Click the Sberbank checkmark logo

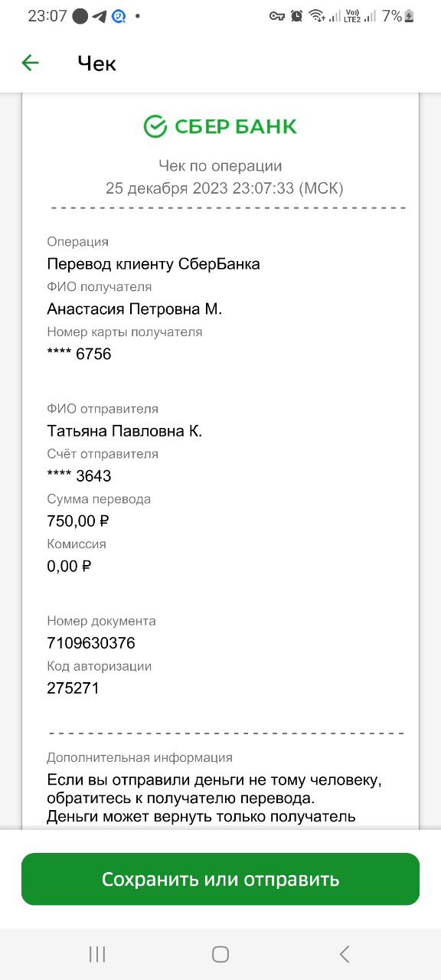pos(155,126)
